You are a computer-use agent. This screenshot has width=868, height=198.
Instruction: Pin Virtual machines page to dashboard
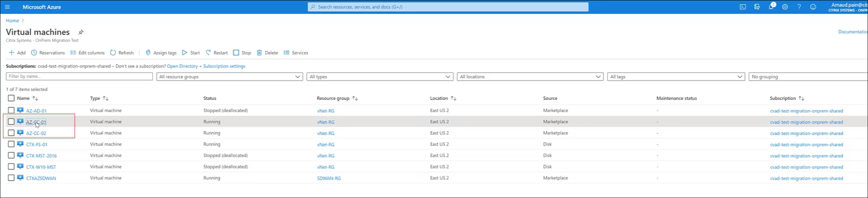pos(81,32)
